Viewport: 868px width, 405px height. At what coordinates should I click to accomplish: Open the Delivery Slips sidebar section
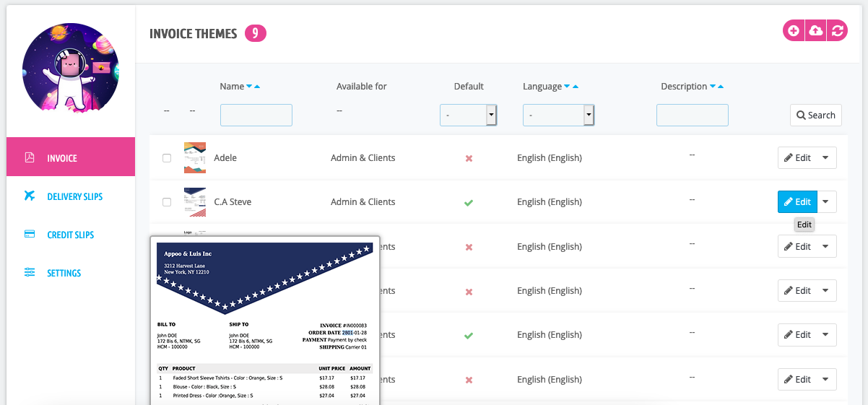[71, 196]
